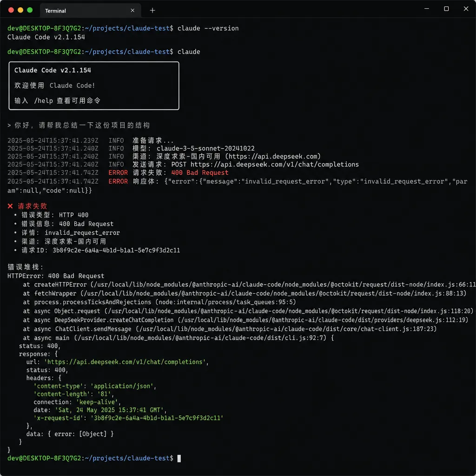Viewport: 476px width, 476px height.
Task: Click '输入 /help 查看可用命令' hint
Action: pos(57,100)
